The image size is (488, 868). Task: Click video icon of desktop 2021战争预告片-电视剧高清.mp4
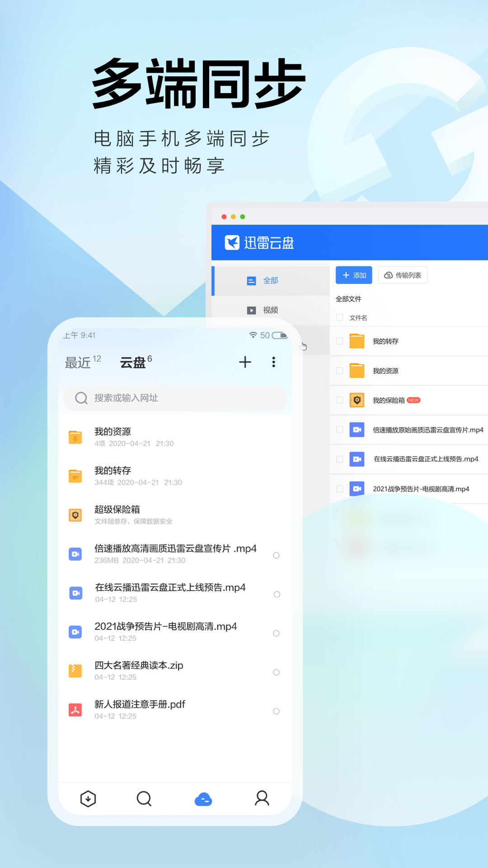357,488
